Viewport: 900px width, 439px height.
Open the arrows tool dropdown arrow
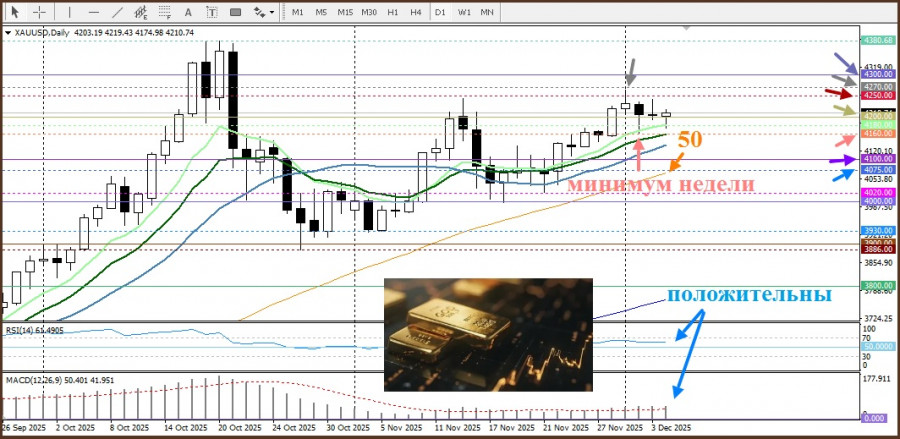click(x=271, y=12)
